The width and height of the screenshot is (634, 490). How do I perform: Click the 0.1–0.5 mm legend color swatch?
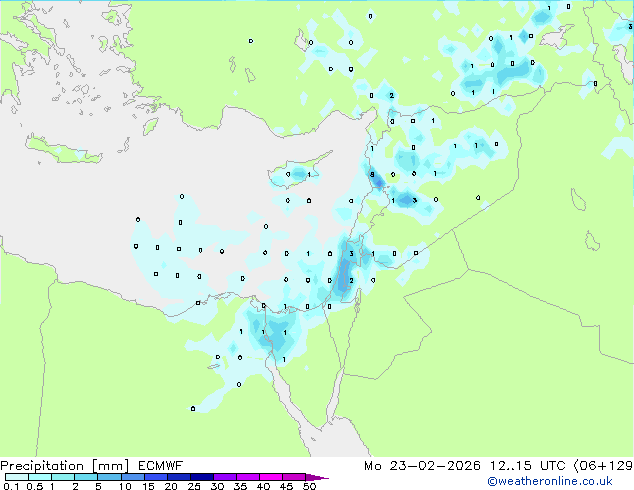(x=17, y=477)
